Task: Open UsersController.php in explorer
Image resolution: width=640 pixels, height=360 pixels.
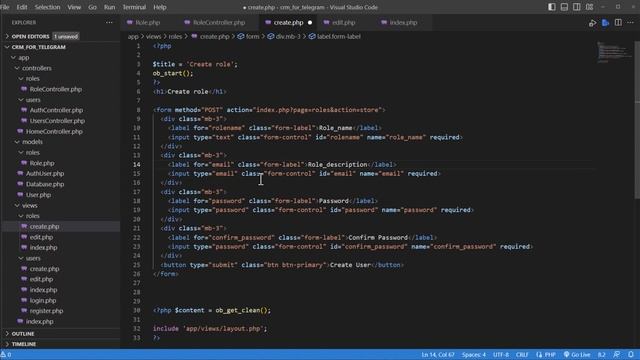Action: click(x=57, y=121)
